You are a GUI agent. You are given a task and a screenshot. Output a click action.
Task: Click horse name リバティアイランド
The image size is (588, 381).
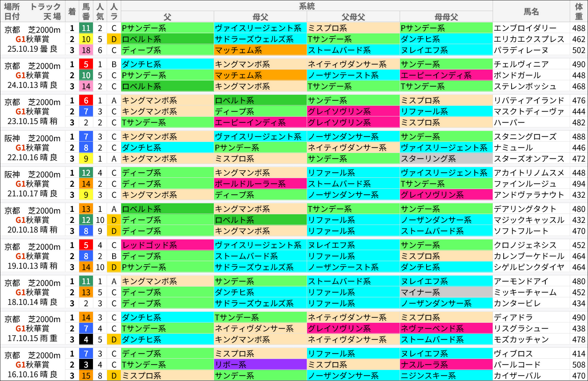pos(529,101)
